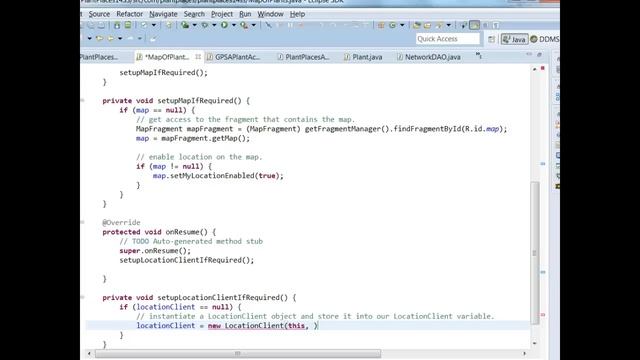Open the Debug configurations dropdown arrow

tap(214, 25)
